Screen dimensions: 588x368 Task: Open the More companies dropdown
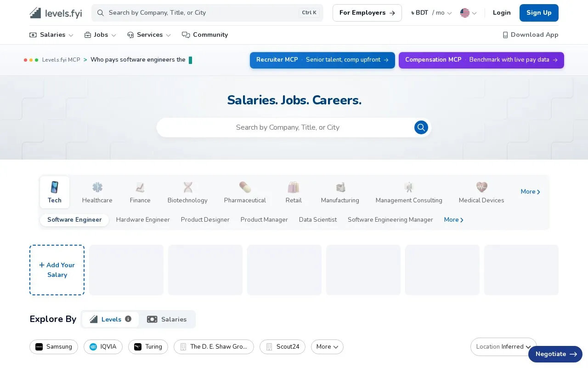coord(327,347)
